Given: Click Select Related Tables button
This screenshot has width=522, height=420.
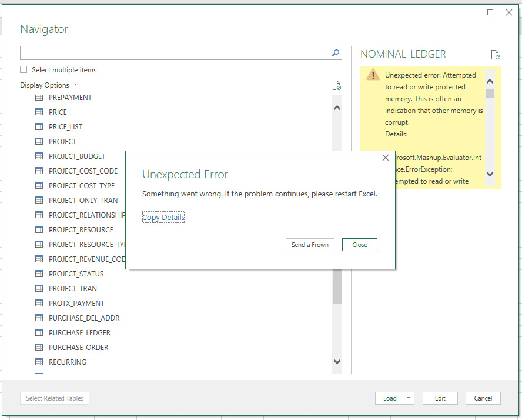Looking at the screenshot, I should click(55, 398).
